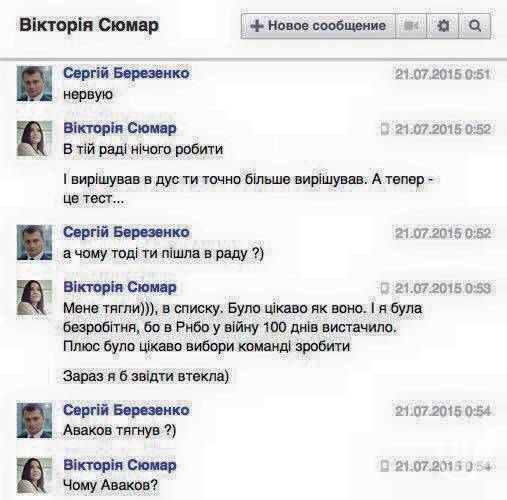Click the message 'Зараз я б звідти втекла)'

tap(146, 376)
